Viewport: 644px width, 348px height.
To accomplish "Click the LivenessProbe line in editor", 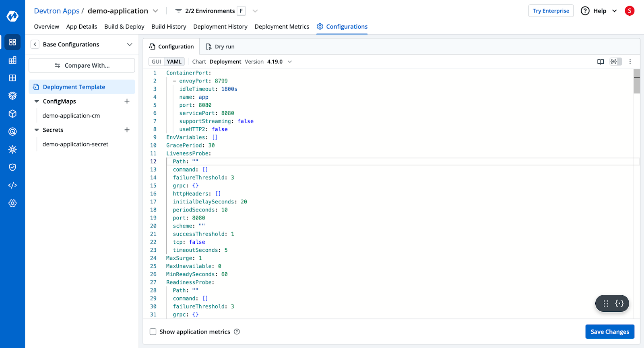I will 189,153.
